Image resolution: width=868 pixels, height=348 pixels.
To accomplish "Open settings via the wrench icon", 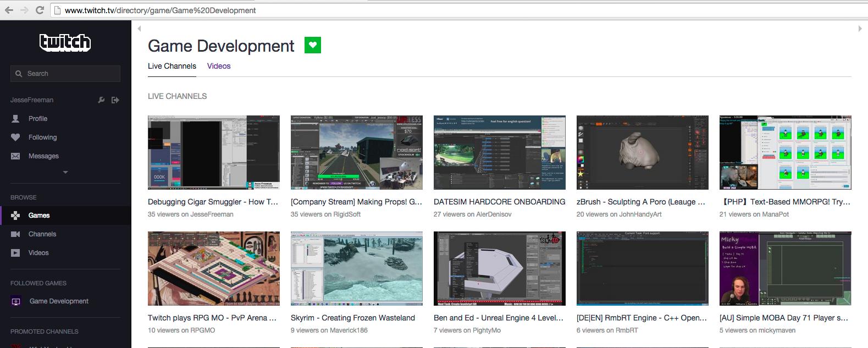I will point(101,100).
